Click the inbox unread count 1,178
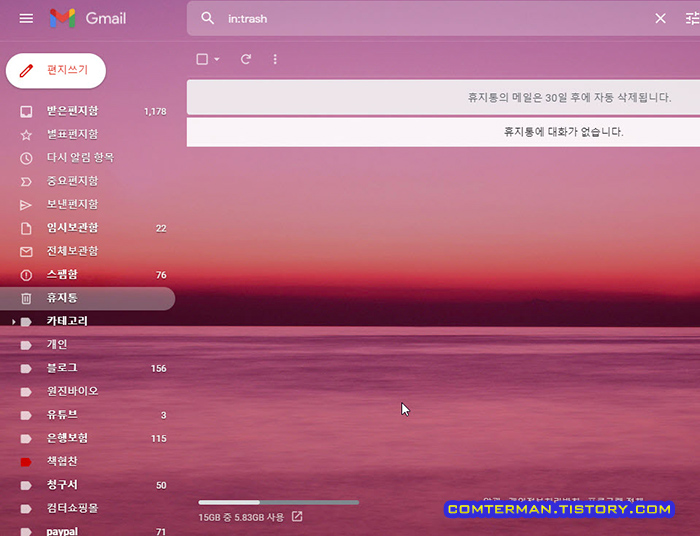 tap(155, 112)
